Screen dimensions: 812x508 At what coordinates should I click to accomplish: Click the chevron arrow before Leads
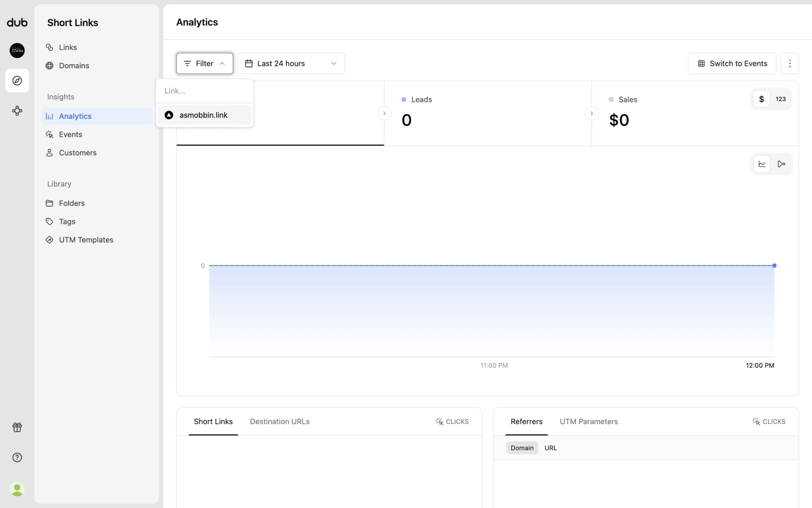click(384, 113)
